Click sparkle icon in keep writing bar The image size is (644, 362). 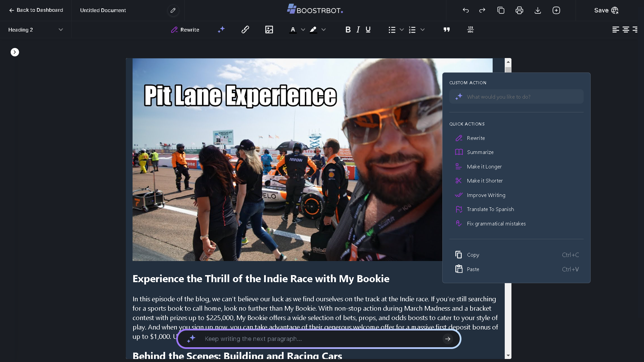pos(191,339)
